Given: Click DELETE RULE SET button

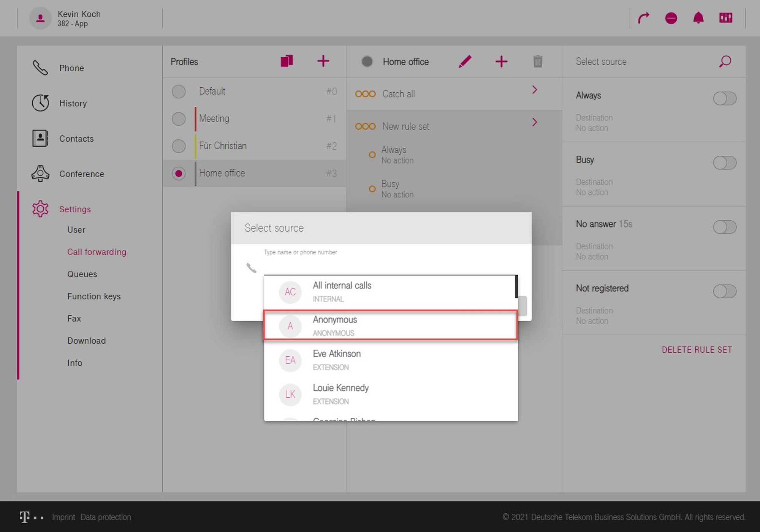Looking at the screenshot, I should 697,350.
